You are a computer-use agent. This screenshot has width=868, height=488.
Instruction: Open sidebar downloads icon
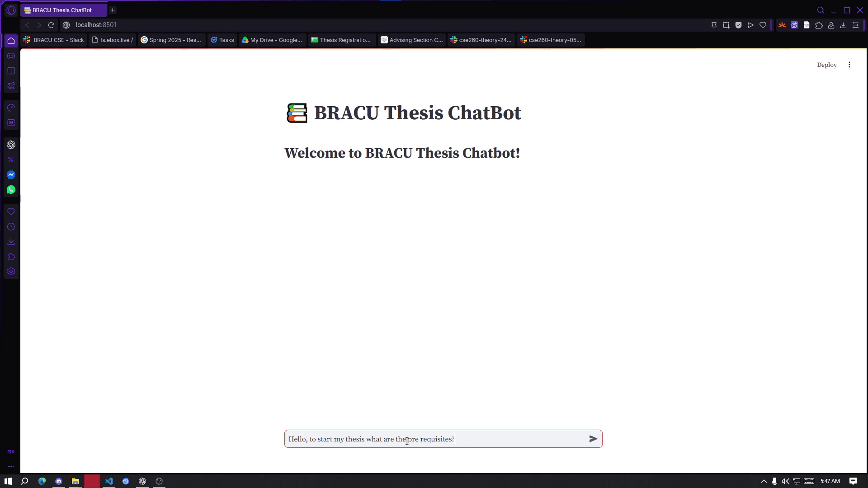click(11, 241)
